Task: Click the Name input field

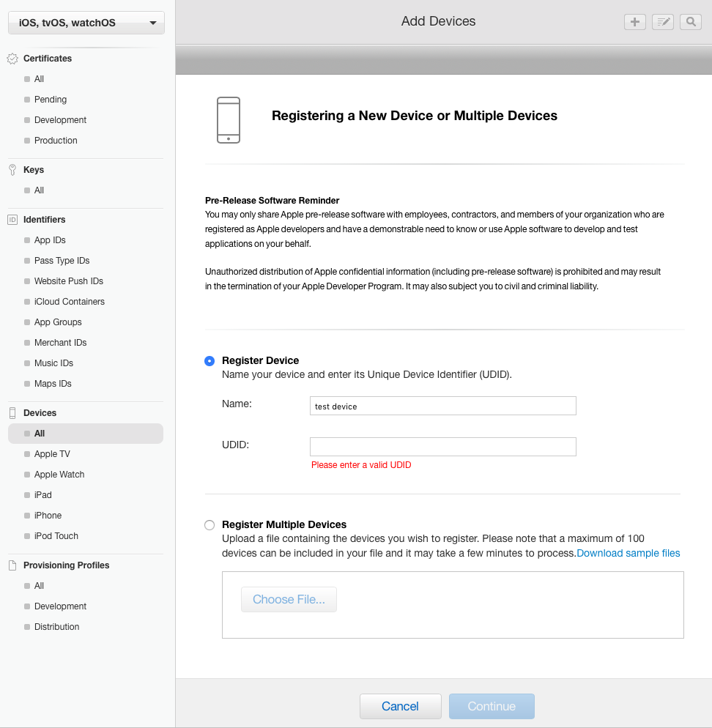Action: [x=443, y=406]
